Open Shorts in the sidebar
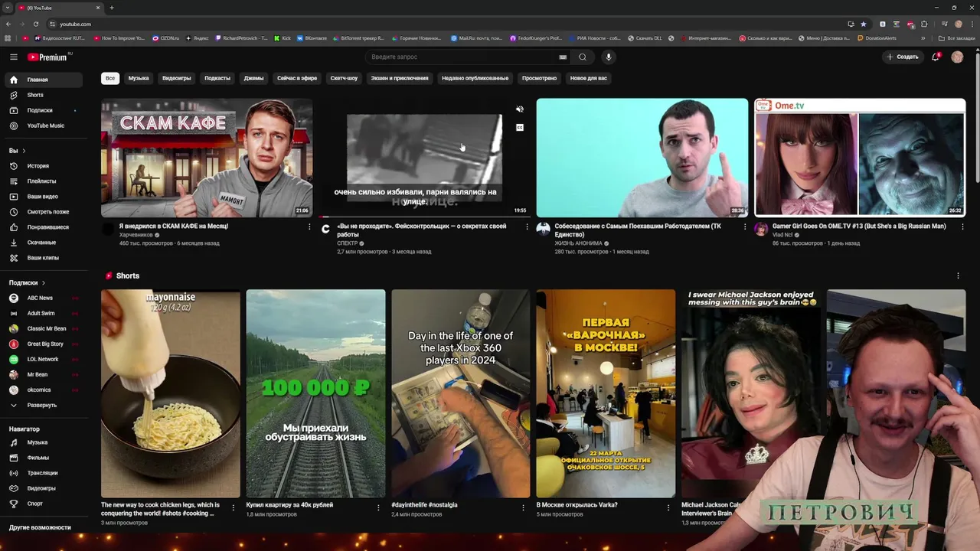 (x=44, y=95)
